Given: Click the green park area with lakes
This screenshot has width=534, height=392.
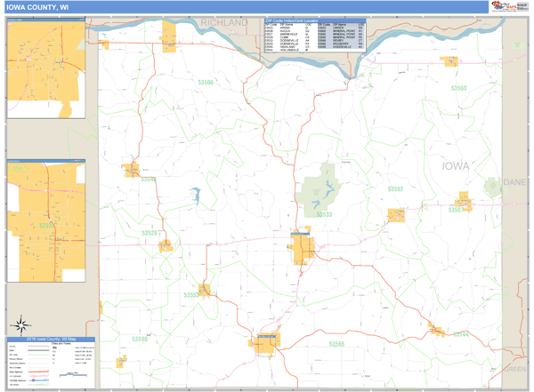Looking at the screenshot, I should pyautogui.click(x=319, y=190).
